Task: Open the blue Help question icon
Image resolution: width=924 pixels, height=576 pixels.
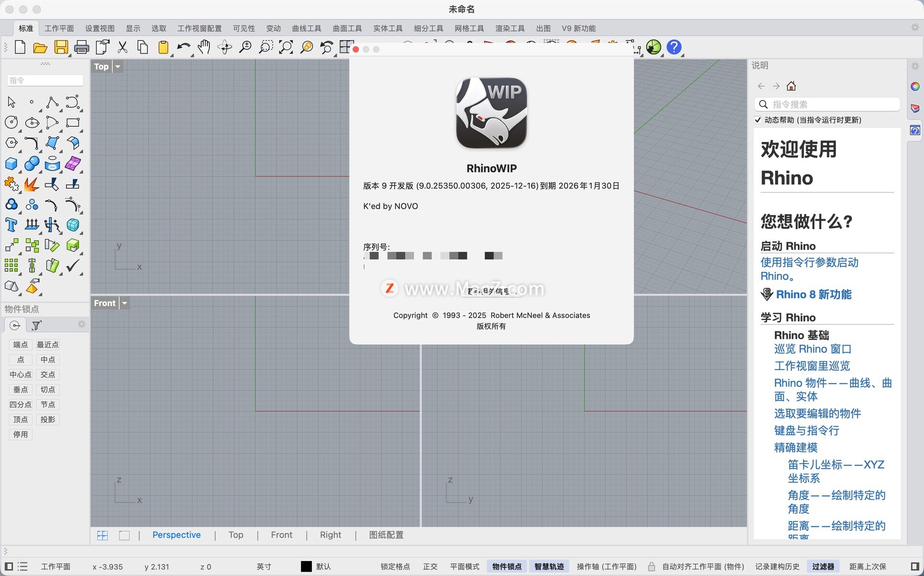Action: 674,47
